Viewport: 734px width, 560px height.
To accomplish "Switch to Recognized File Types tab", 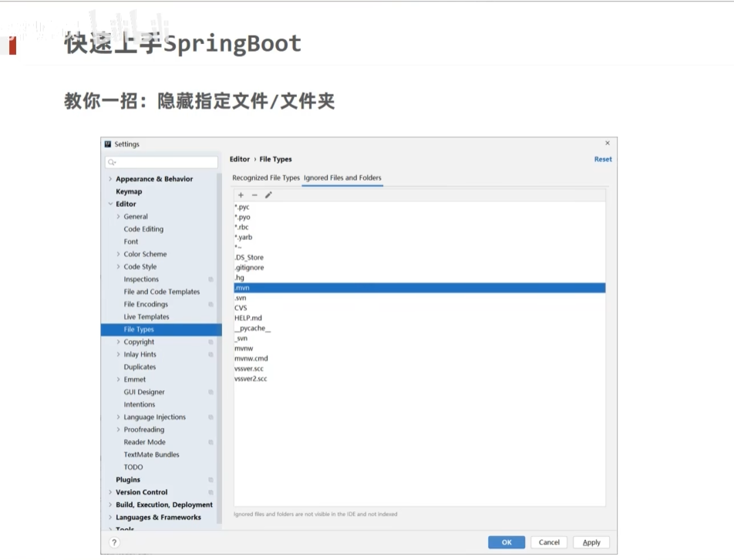I will point(266,178).
